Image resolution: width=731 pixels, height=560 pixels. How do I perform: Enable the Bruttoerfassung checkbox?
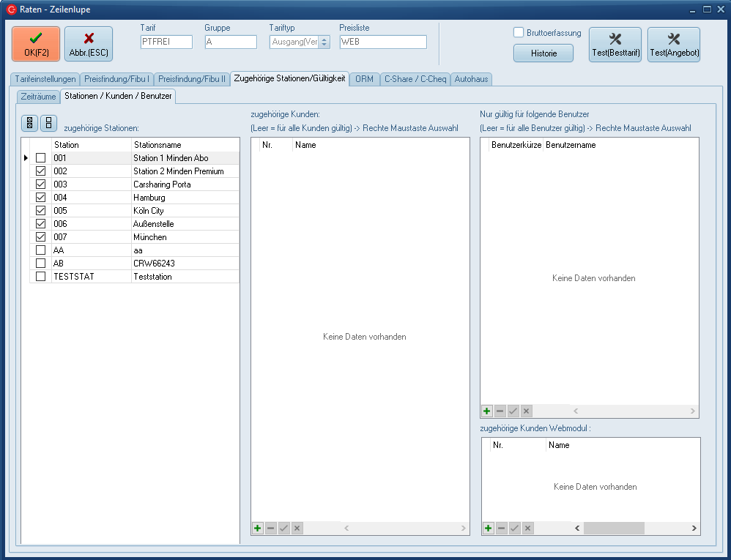(x=519, y=32)
